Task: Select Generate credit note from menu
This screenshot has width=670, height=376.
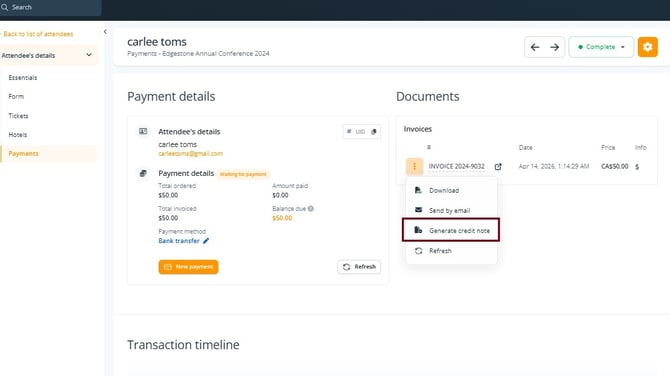Action: (451, 230)
